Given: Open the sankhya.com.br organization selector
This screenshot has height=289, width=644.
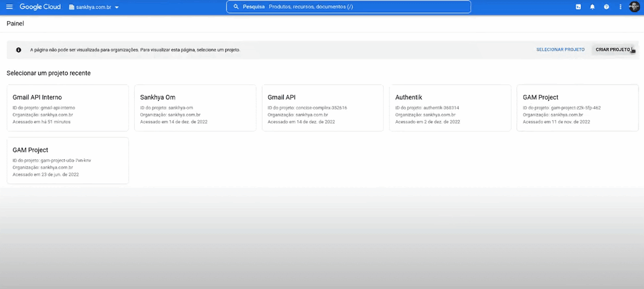Looking at the screenshot, I should [94, 7].
